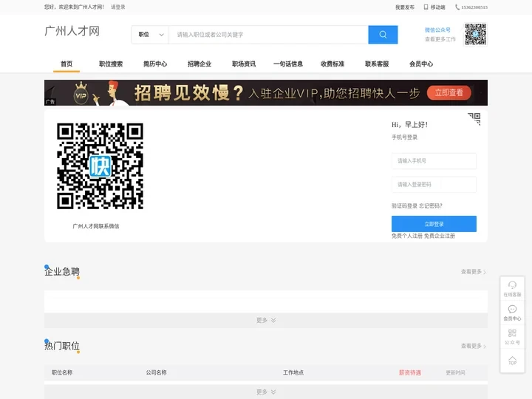Click the 查看更多工作 text in header
Viewport: 532px width, 399px height.
pyautogui.click(x=440, y=39)
